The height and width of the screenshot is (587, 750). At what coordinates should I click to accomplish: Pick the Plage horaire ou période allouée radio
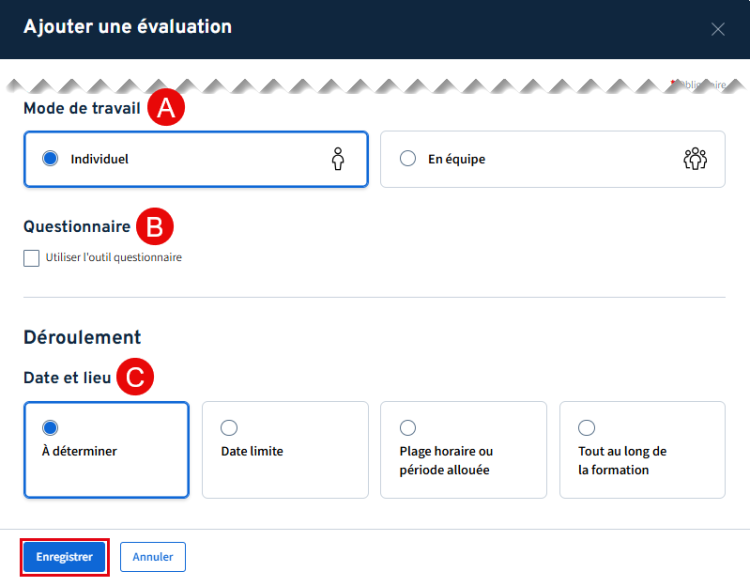tap(407, 428)
